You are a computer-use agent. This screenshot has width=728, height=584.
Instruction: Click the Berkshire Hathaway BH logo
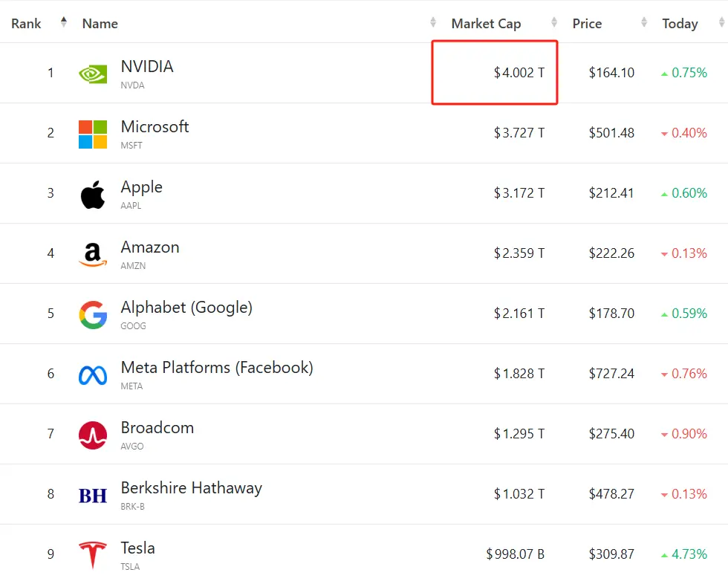(x=93, y=495)
